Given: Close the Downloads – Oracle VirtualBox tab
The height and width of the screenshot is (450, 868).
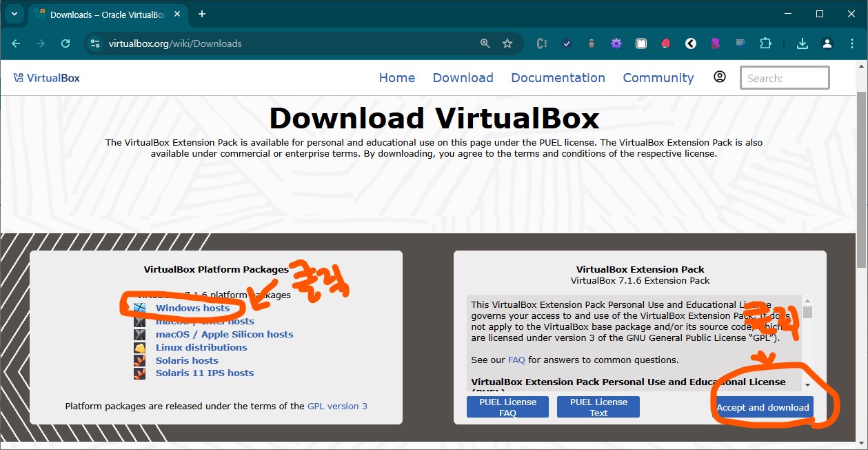Looking at the screenshot, I should point(176,14).
